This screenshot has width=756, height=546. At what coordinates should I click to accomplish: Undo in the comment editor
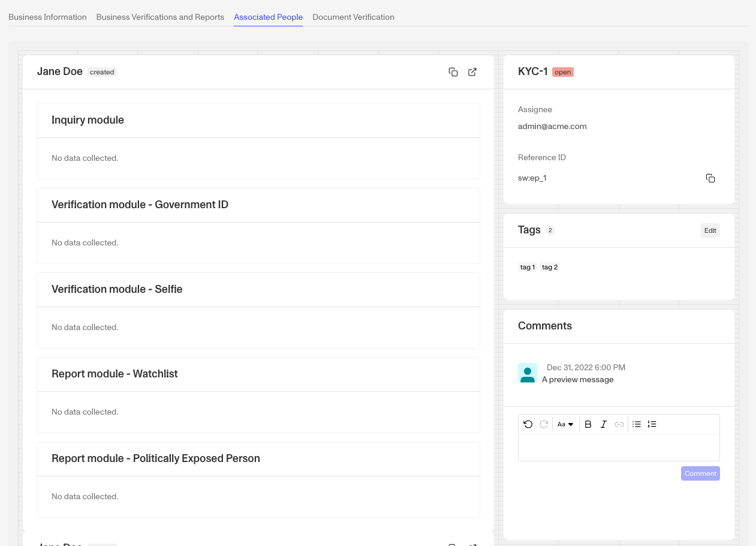(x=528, y=424)
